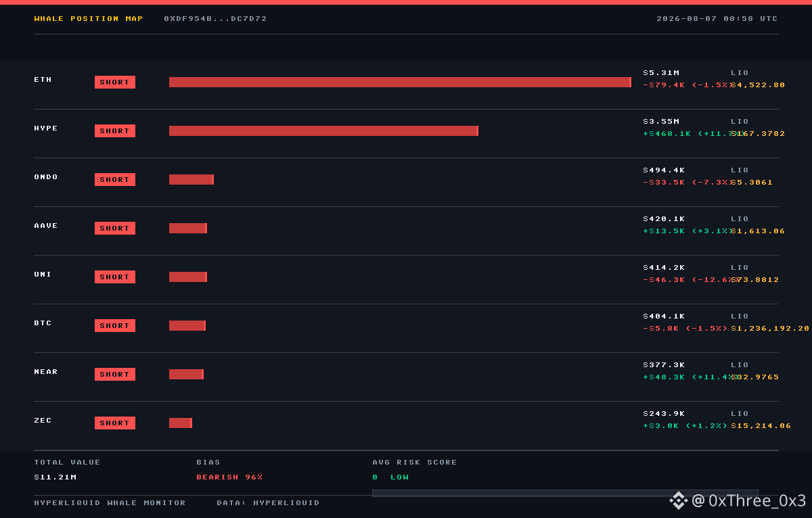Viewport: 812px width, 518px height.
Task: Click the -$46.3K UNI loss figure
Action: click(690, 280)
